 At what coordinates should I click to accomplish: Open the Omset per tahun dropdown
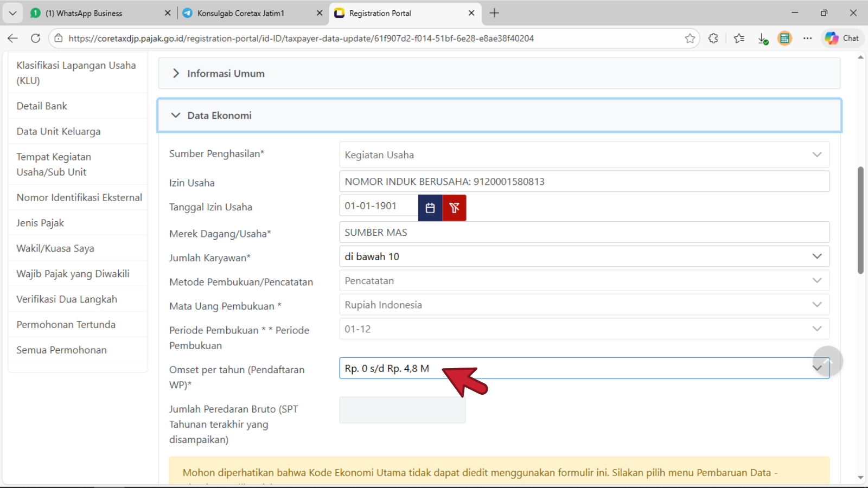pos(584,368)
